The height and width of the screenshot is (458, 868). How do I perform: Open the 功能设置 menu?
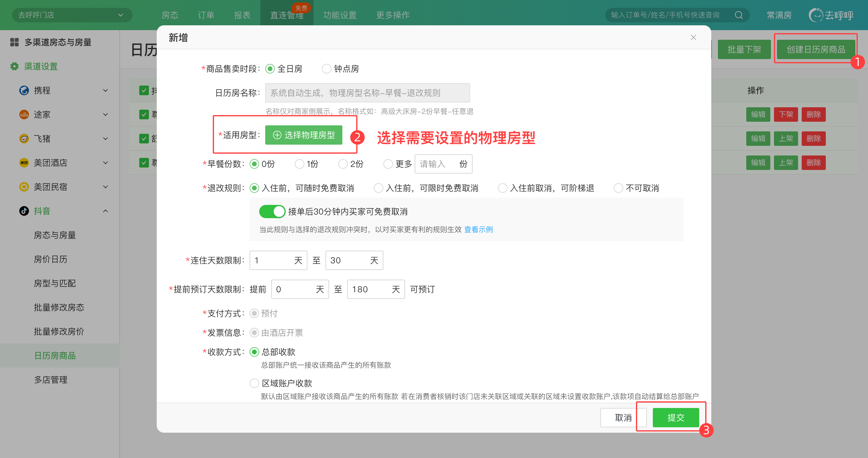pyautogui.click(x=340, y=15)
